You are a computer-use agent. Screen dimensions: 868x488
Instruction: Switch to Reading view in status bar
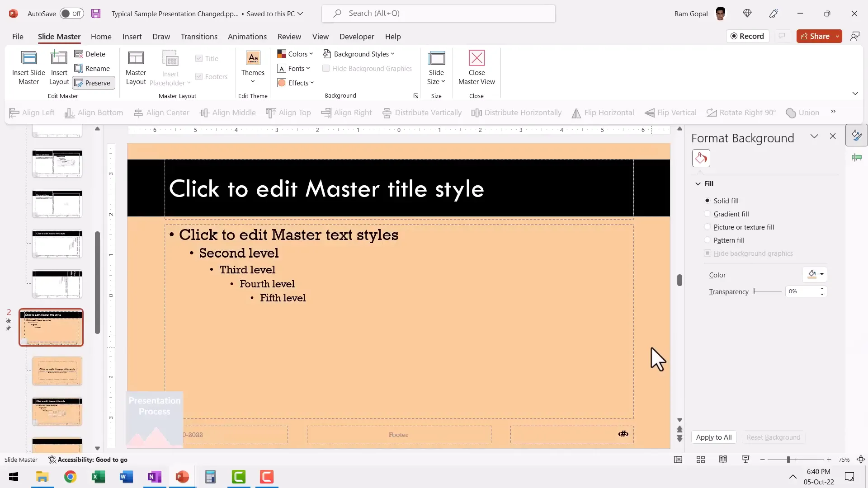tap(723, 460)
